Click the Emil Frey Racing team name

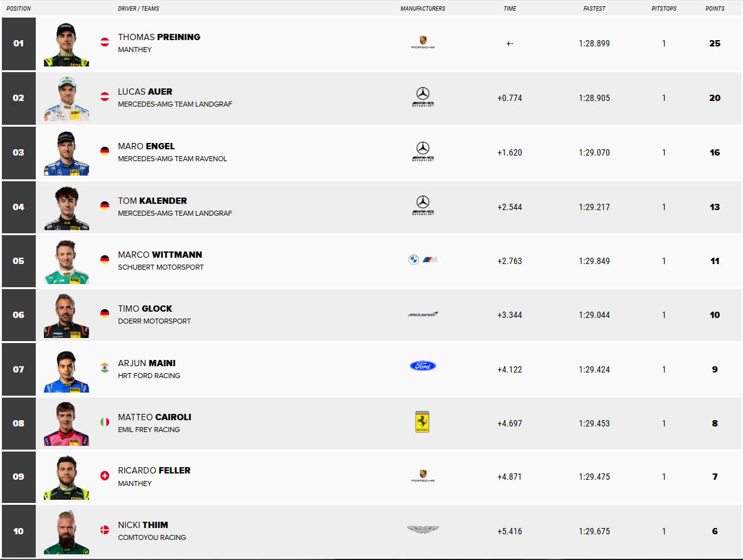pos(149,430)
